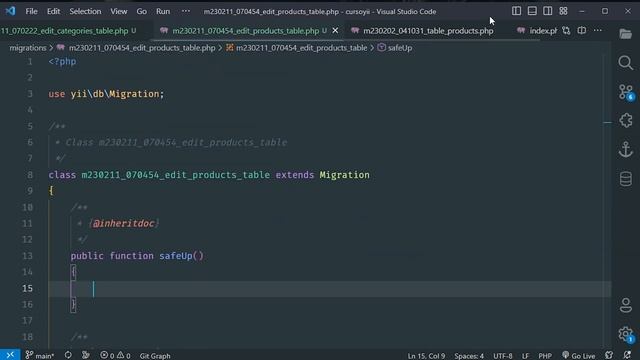
Task: Click migrations in the breadcrumb
Action: (28, 48)
